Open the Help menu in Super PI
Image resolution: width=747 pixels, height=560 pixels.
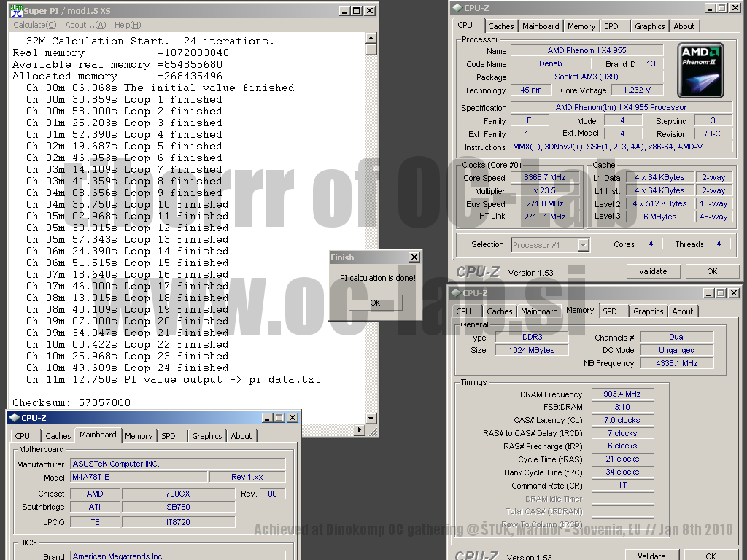pos(128,25)
